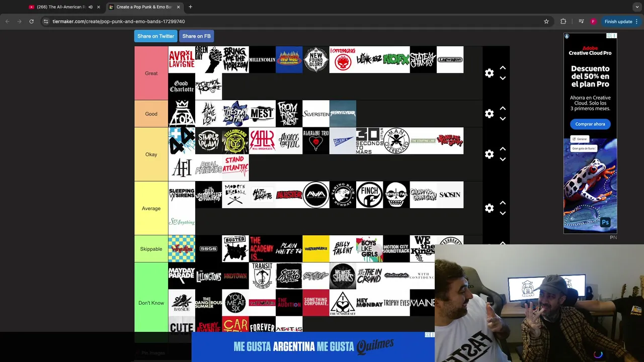Select Saosin logo tile
This screenshot has width=644, height=362.
click(450, 195)
